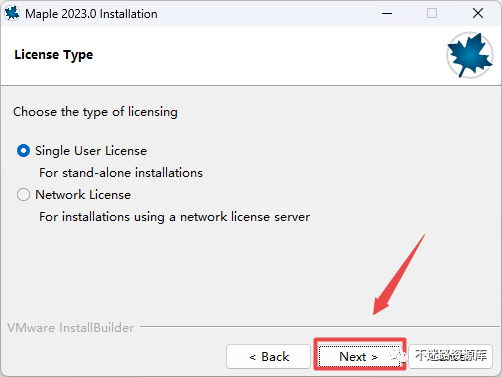502x377 pixels.
Task: Click the Maple leaf icon in title bar
Action: [x=12, y=13]
